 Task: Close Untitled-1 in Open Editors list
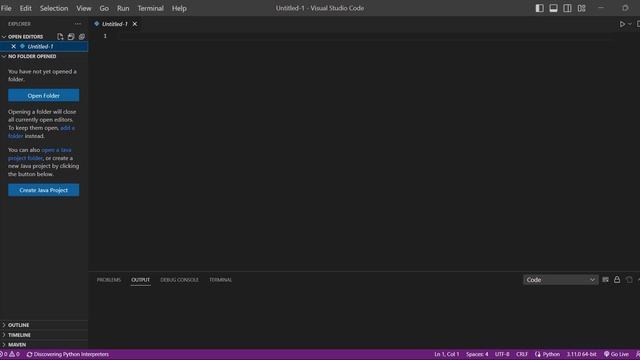pyautogui.click(x=13, y=47)
